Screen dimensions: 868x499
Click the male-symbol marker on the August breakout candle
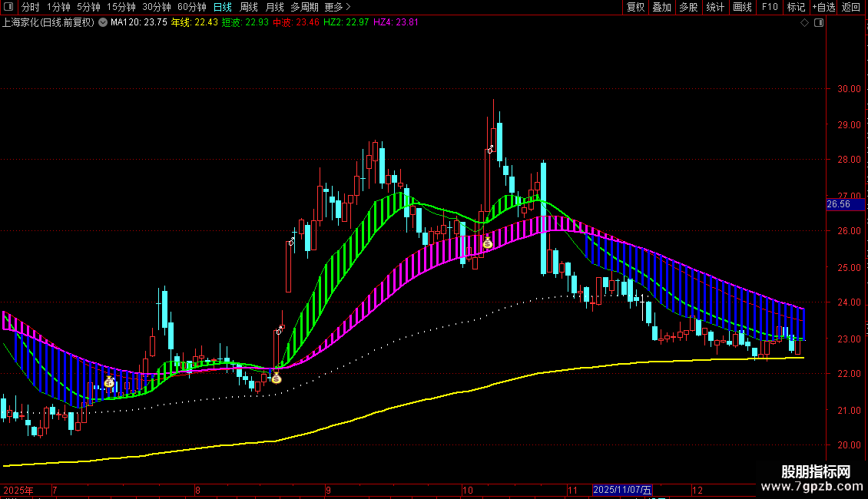(x=280, y=330)
